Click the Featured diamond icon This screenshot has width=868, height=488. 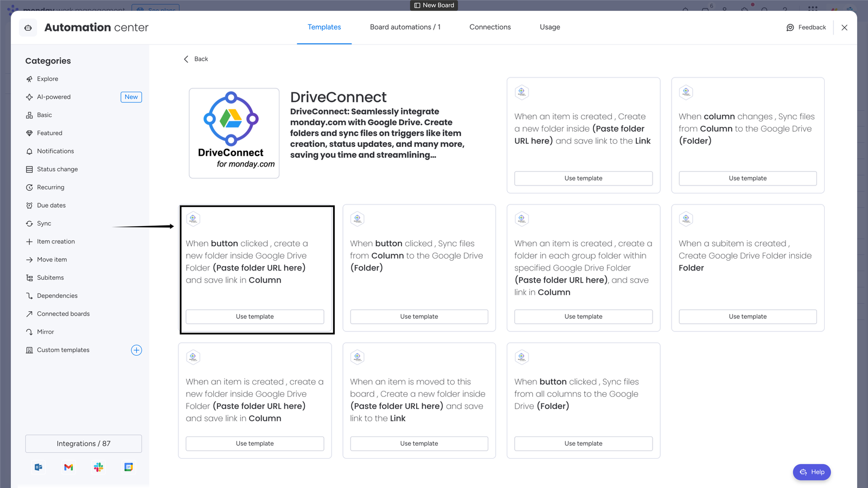[29, 133]
